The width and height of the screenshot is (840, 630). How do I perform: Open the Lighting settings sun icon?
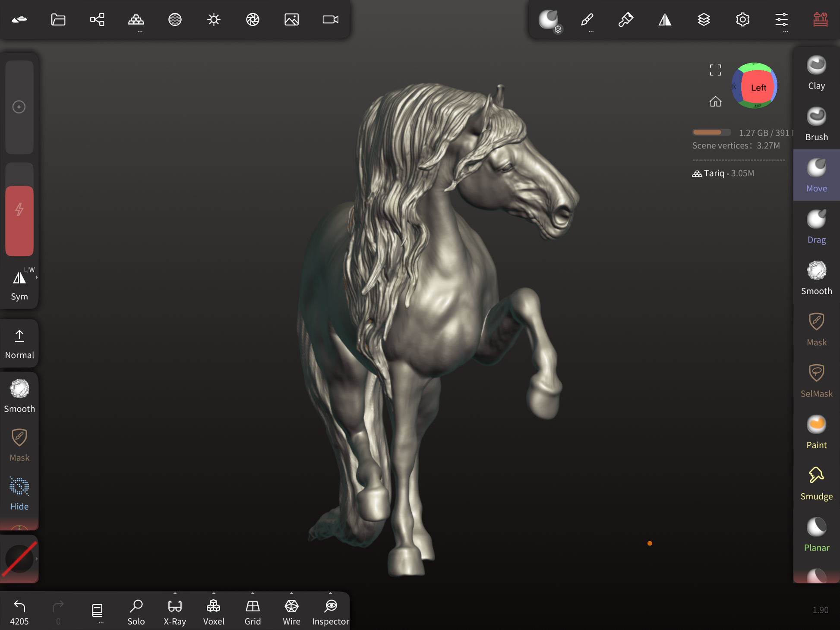click(x=214, y=19)
